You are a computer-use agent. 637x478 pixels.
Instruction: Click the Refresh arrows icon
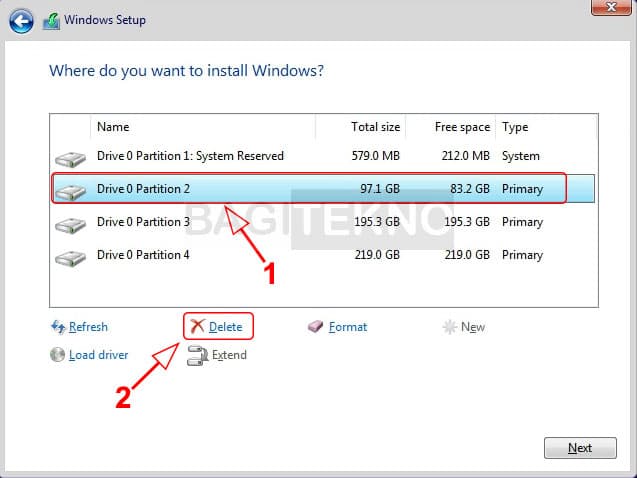(57, 327)
